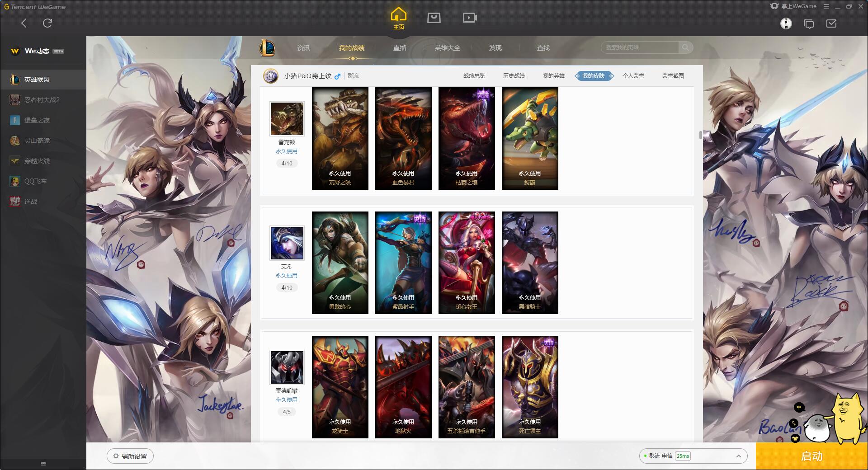Viewport: 868px width, 470px height.
Task: Open the 勇敢的心 skin card
Action: (x=340, y=263)
